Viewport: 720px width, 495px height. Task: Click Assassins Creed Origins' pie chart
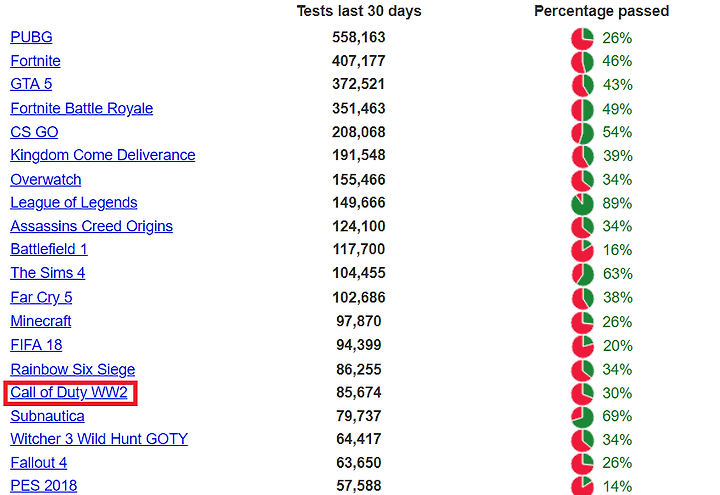(x=582, y=227)
